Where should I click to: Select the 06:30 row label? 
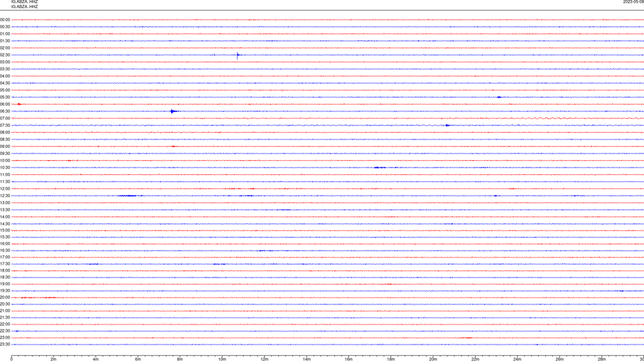(x=5, y=111)
